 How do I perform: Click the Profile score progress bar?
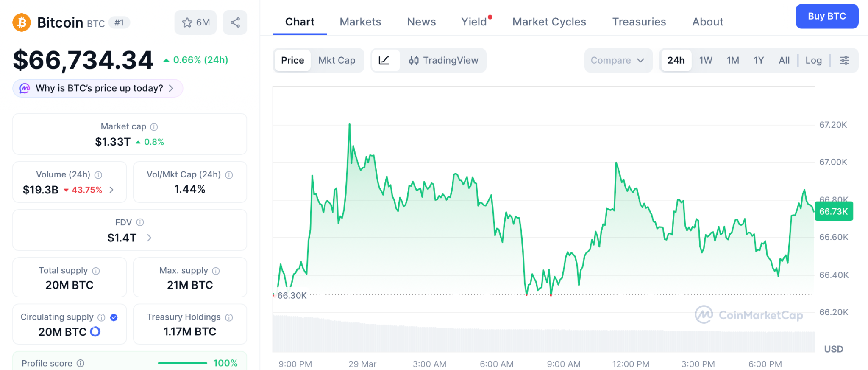182,363
